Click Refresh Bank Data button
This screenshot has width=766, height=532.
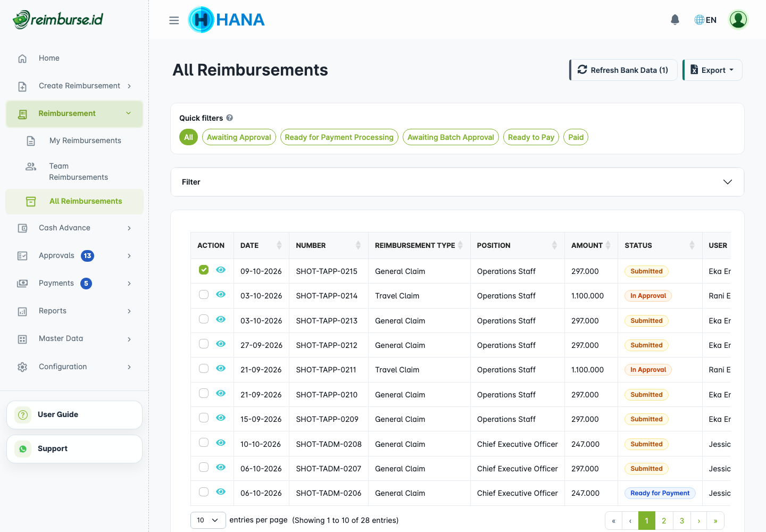pyautogui.click(x=623, y=70)
